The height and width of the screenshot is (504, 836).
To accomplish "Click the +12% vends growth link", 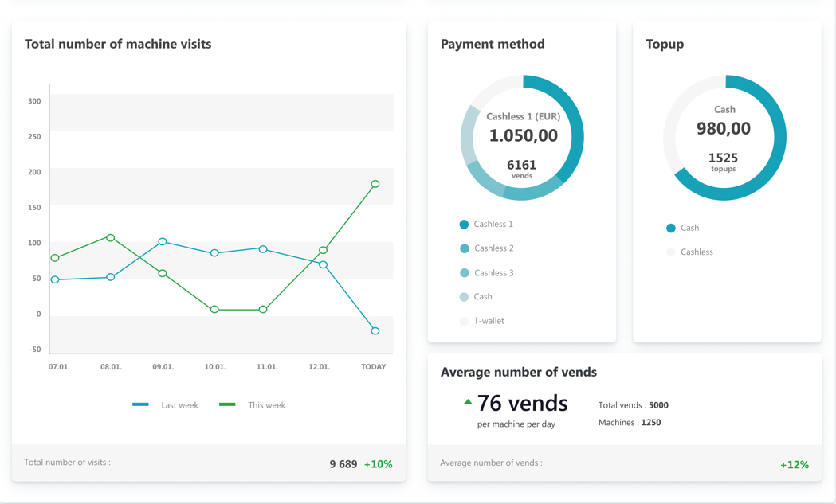I will point(794,463).
